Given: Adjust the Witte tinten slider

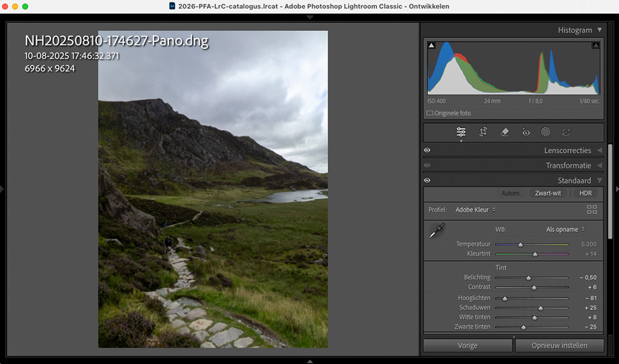Looking at the screenshot, I should (x=532, y=317).
